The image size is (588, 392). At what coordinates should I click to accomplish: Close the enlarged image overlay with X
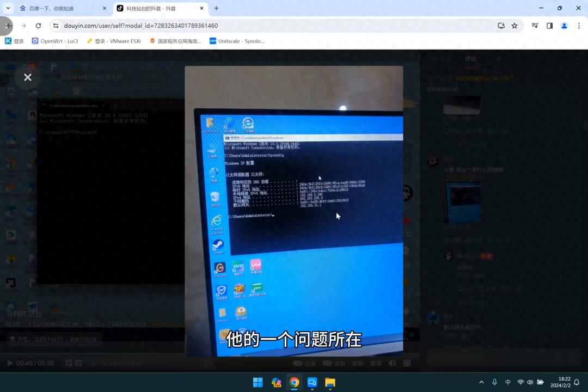click(x=28, y=77)
